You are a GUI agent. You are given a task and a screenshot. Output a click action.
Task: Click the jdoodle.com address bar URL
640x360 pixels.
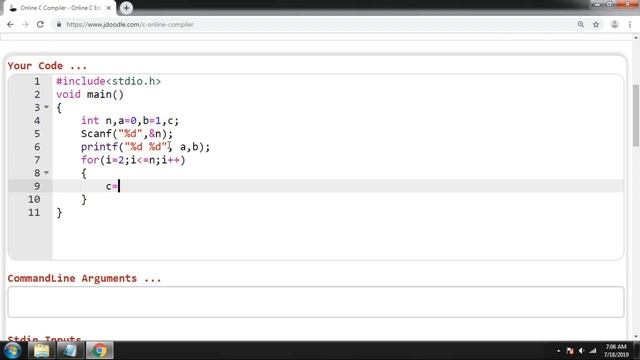(130, 24)
